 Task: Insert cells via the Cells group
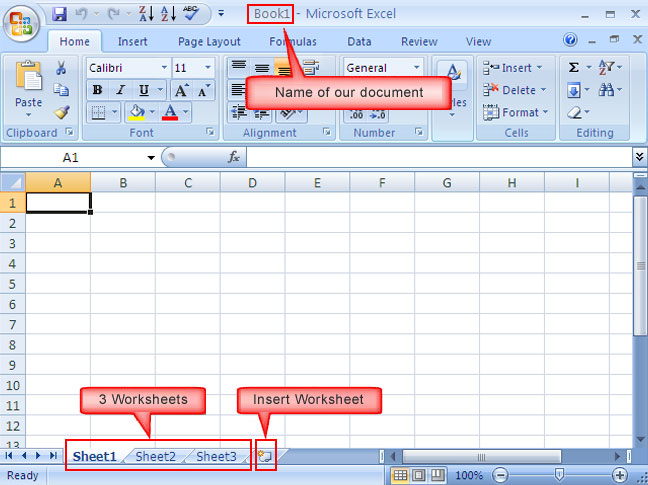(512, 67)
